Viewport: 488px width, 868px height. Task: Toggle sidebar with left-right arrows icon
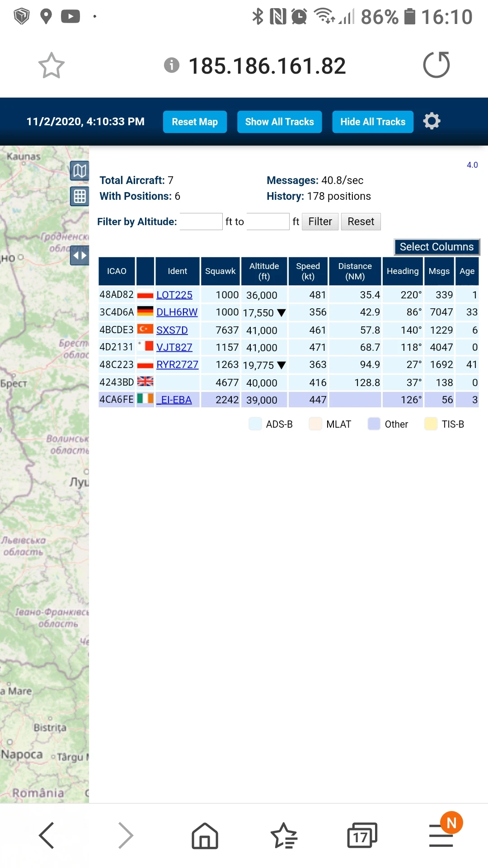[80, 255]
